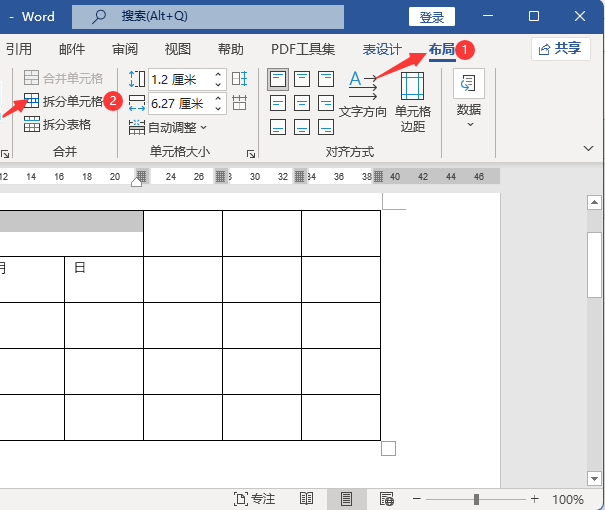Select Align Bottom Center alignment icon
605x510 pixels.
click(302, 127)
